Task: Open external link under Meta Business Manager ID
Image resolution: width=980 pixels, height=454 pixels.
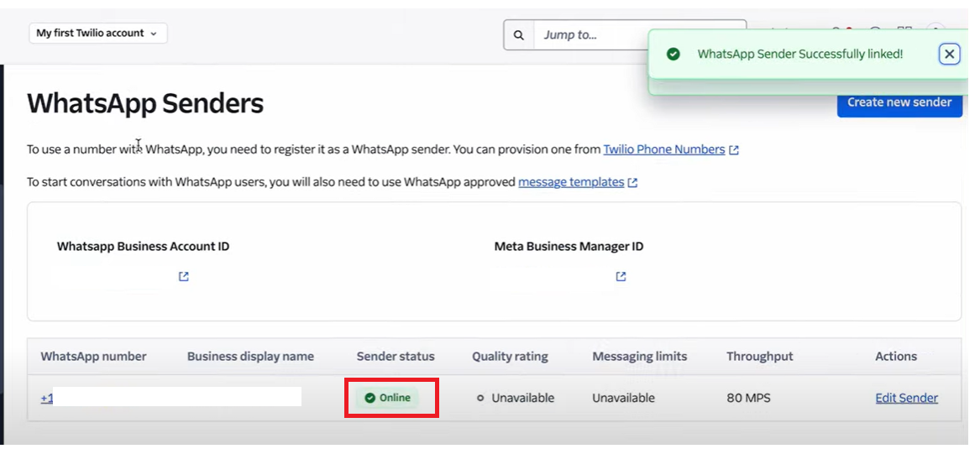Action: (x=621, y=276)
